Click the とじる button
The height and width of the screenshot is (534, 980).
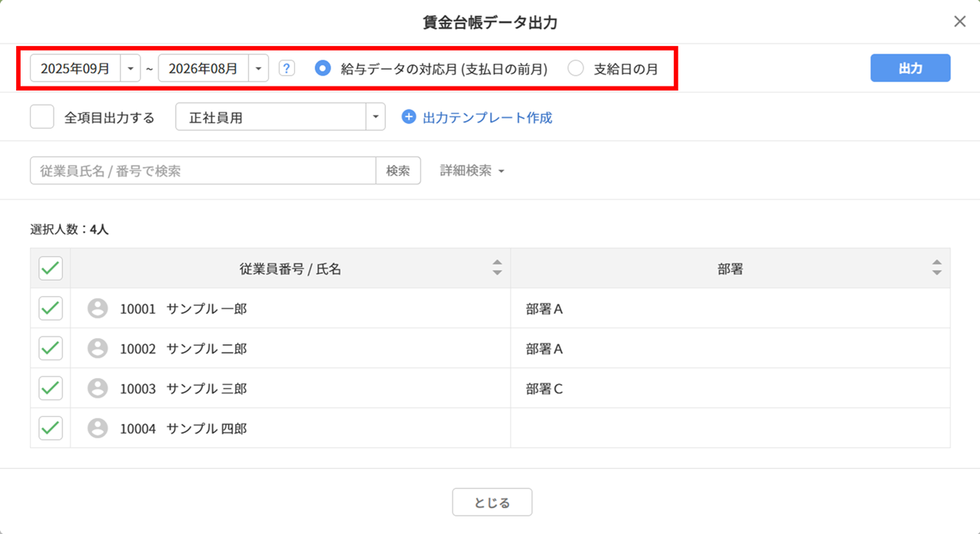click(x=492, y=503)
